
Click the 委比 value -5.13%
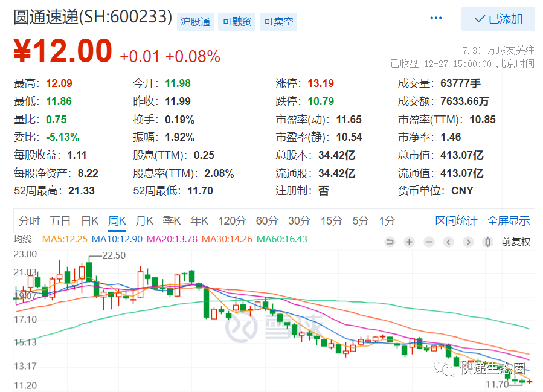[x=63, y=137]
